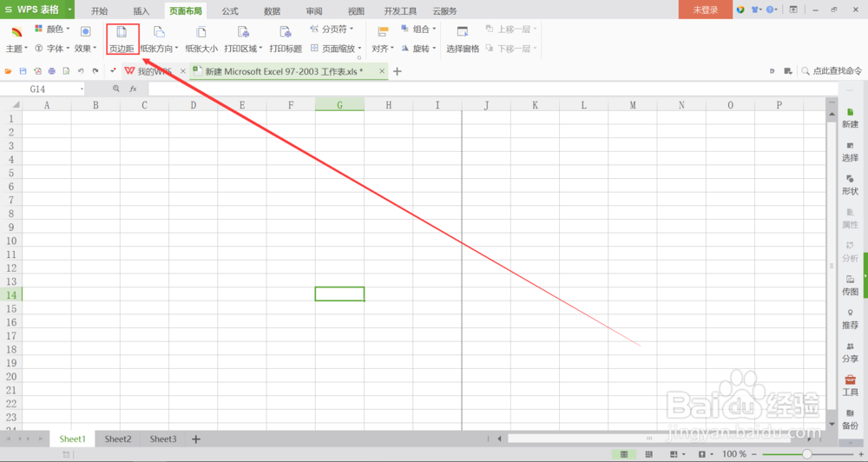Toggle the eye-protection mode icon in status bar
This screenshot has width=868, height=462.
pos(702,454)
